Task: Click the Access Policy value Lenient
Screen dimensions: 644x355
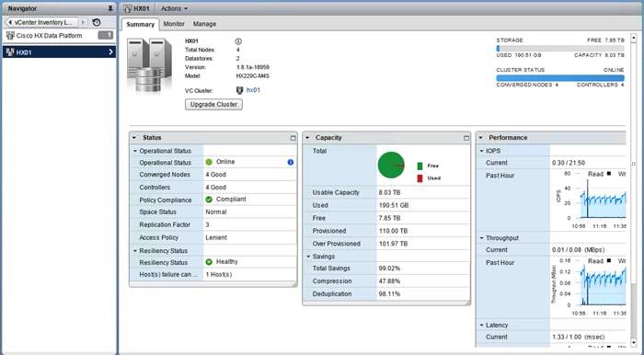Action: (216, 237)
